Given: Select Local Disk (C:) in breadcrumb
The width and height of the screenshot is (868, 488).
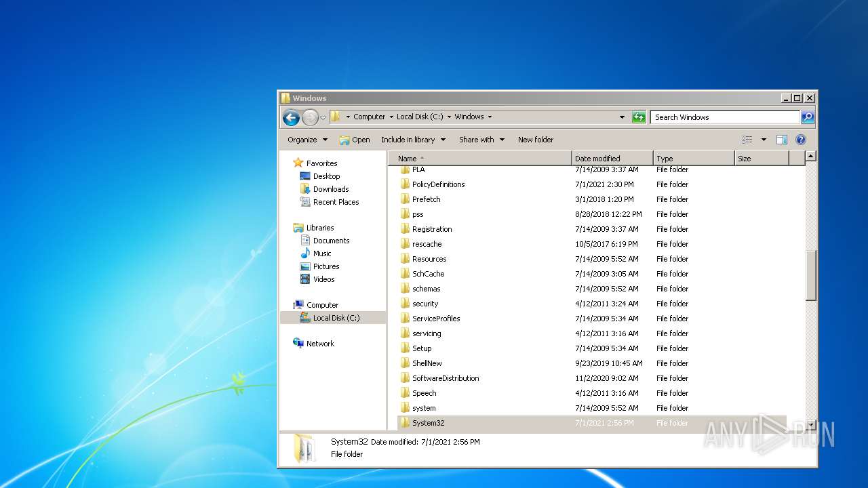Looking at the screenshot, I should 420,117.
